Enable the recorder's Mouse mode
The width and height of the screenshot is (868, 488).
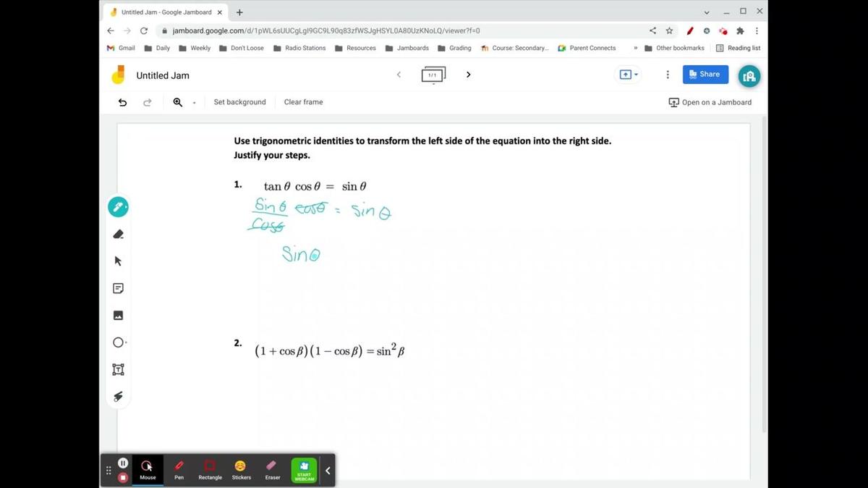point(148,470)
